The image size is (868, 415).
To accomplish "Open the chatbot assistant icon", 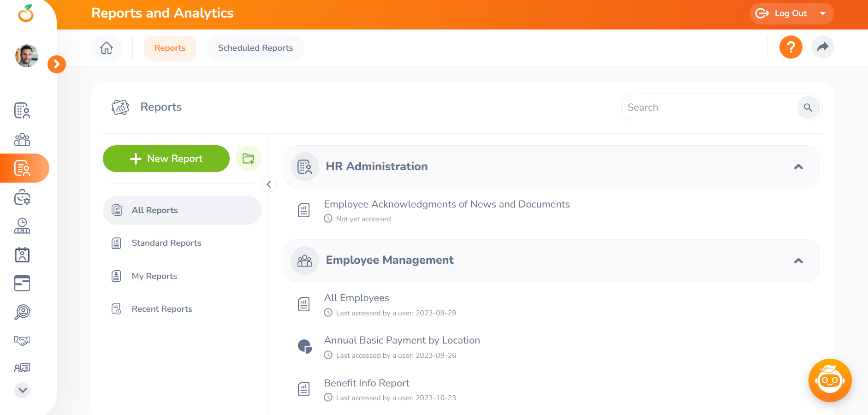I will [830, 380].
